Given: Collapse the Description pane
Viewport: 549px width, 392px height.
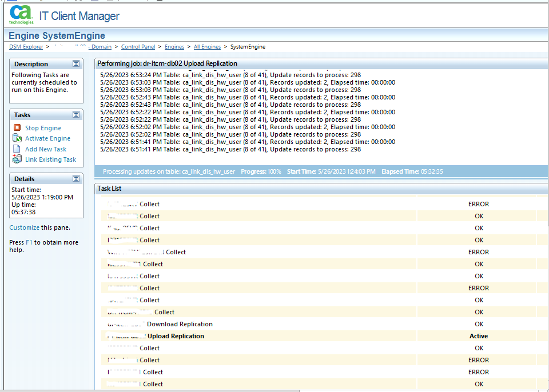Looking at the screenshot, I should (x=76, y=64).
